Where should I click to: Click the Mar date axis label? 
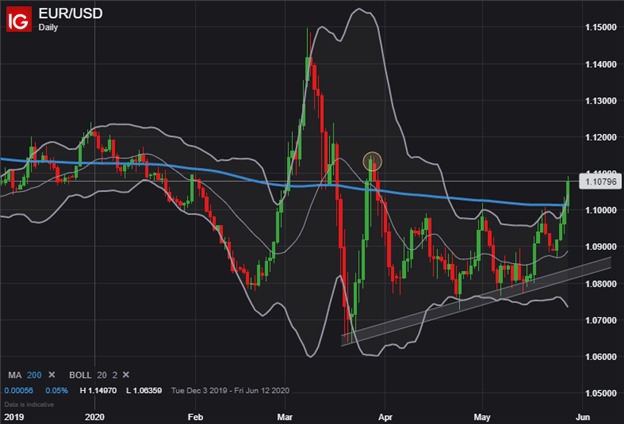pyautogui.click(x=285, y=417)
